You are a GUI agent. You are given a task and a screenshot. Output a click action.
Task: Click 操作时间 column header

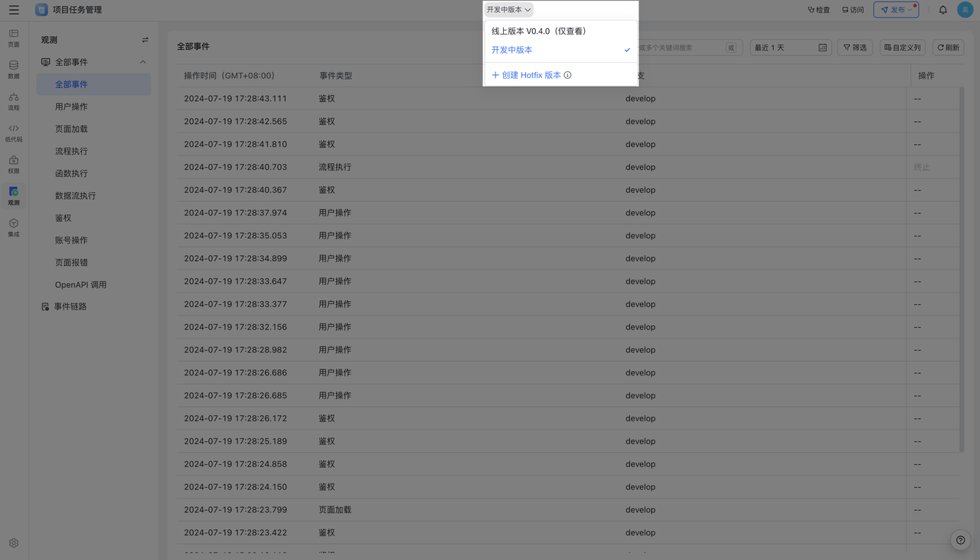229,76
